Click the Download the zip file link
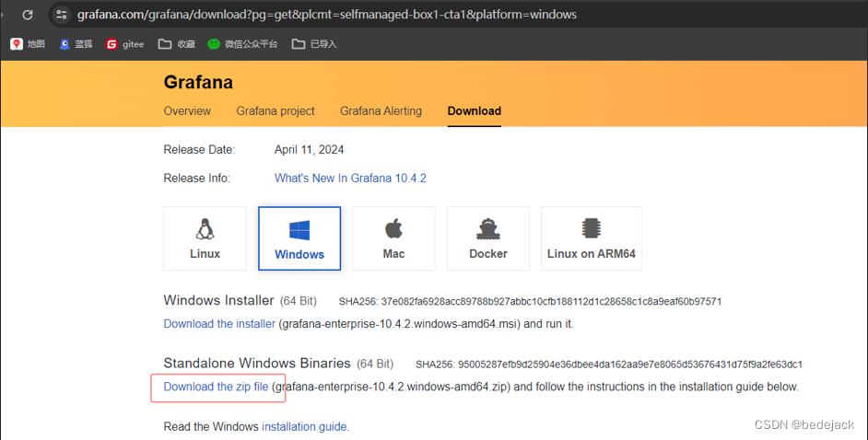This screenshot has width=868, height=440. point(217,387)
